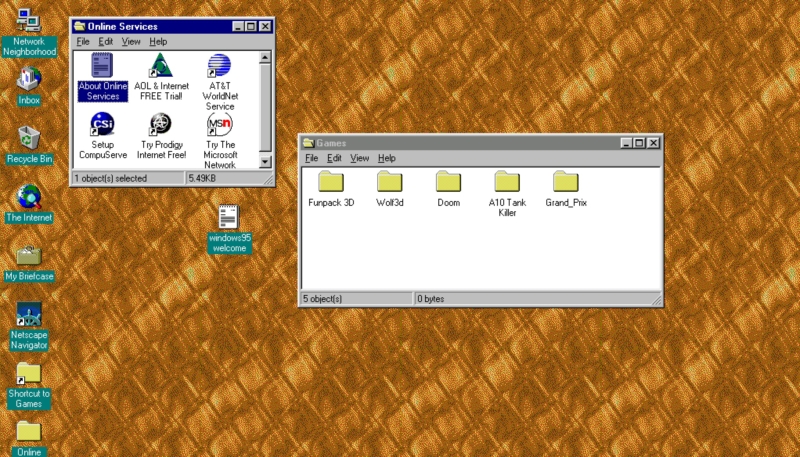The width and height of the screenshot is (800, 457).
Task: Select the Setup CompuServe icon
Action: coord(102,125)
